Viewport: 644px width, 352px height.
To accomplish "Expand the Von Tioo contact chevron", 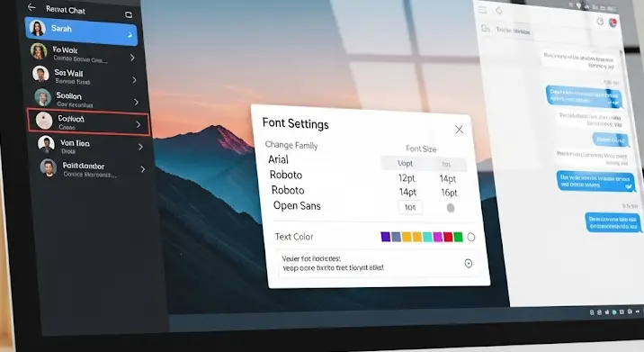I will click(140, 147).
